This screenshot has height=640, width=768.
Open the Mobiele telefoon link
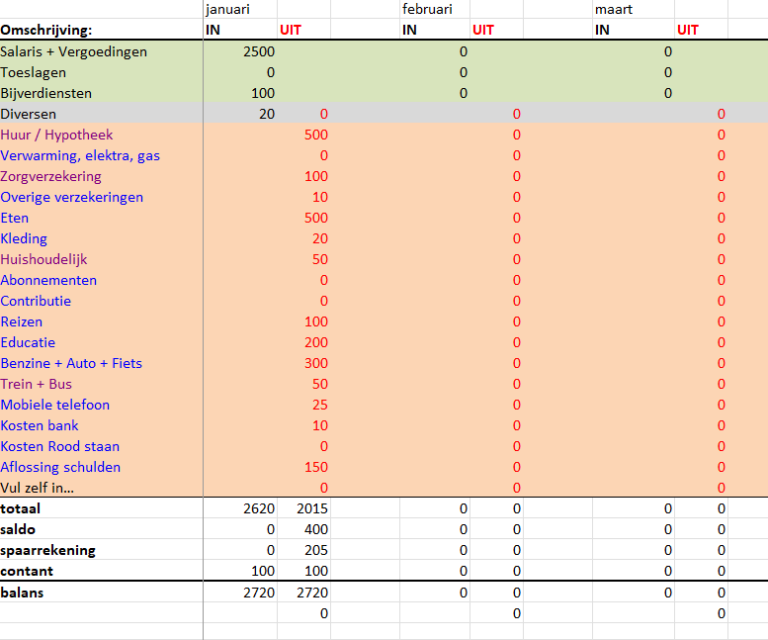(x=55, y=405)
